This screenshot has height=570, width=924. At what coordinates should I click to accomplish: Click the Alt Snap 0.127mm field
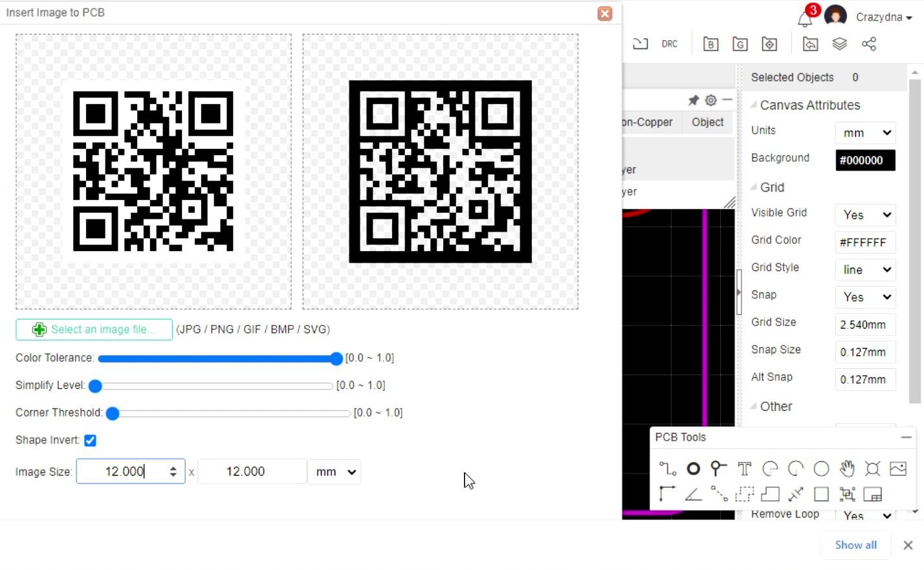pyautogui.click(x=865, y=379)
